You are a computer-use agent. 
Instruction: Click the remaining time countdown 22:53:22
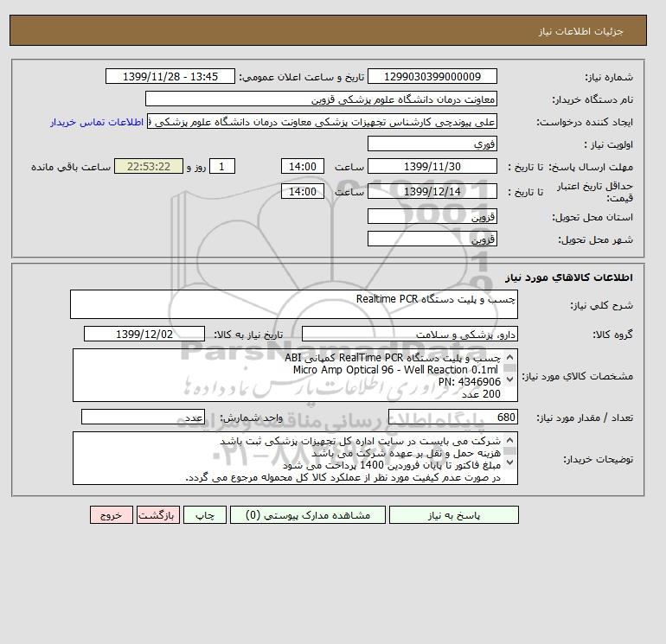click(149, 167)
